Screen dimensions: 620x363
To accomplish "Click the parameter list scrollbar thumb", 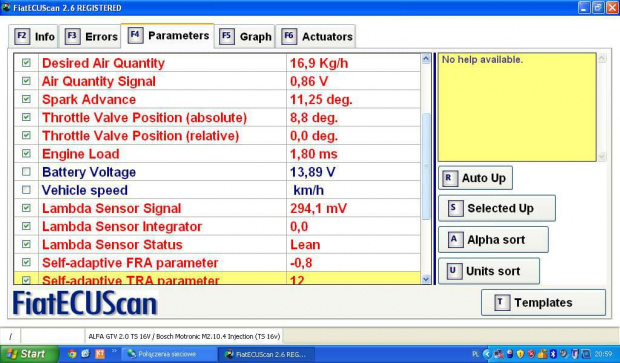I will pos(426,166).
